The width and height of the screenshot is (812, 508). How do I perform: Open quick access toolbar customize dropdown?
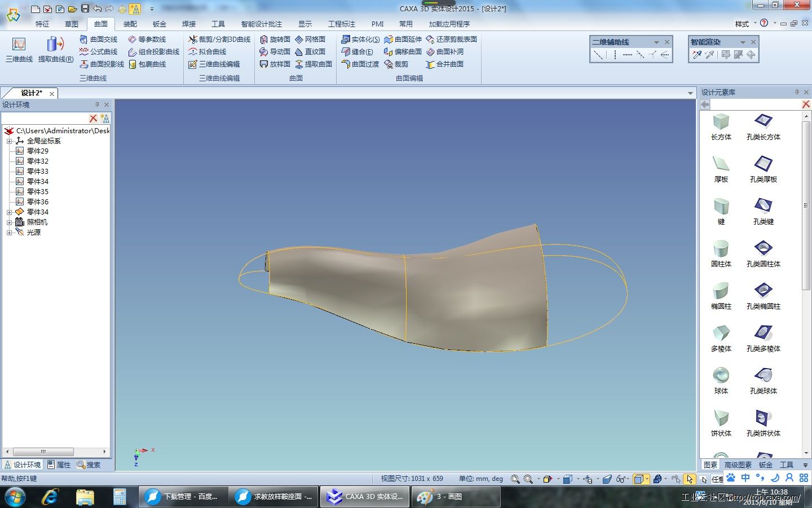tap(152, 9)
